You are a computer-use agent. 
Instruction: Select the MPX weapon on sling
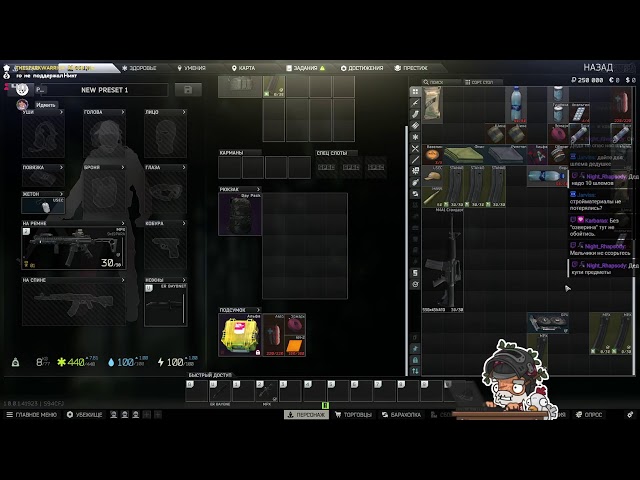click(74, 248)
